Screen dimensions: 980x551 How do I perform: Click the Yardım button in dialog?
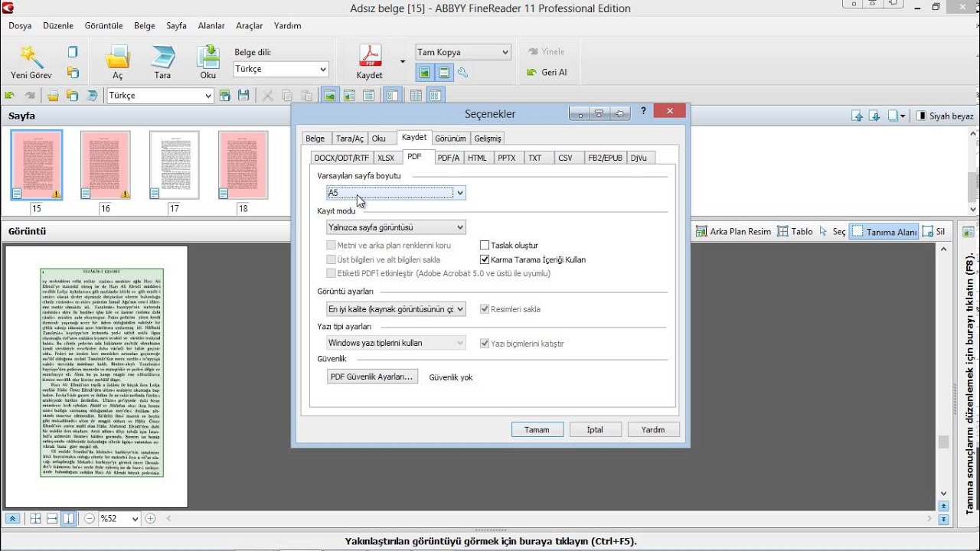(653, 430)
